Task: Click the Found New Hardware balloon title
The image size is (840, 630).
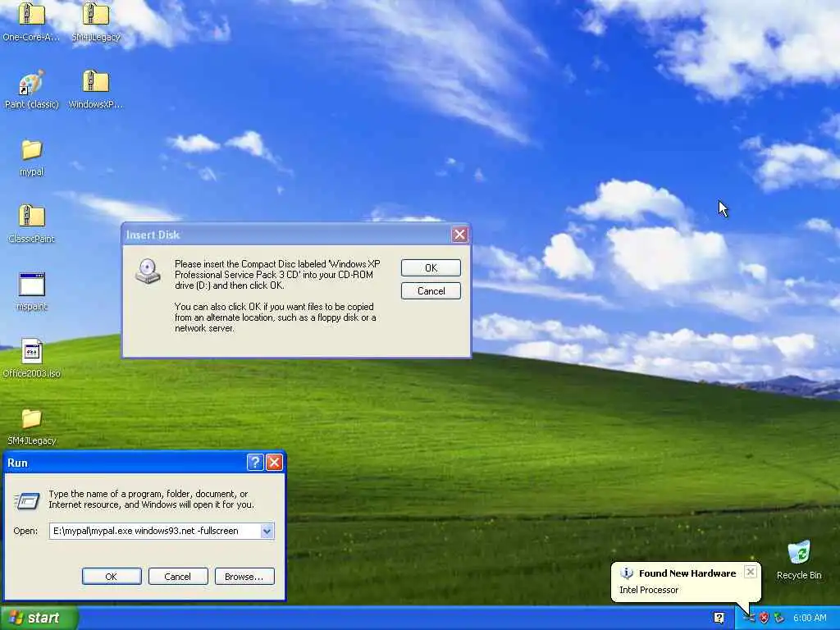Action: pyautogui.click(x=687, y=573)
